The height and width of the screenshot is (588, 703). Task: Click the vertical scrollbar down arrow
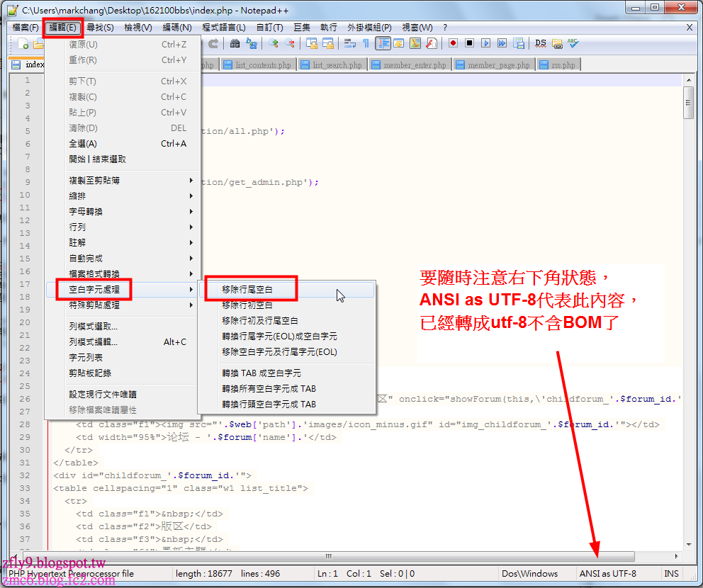tap(688, 545)
